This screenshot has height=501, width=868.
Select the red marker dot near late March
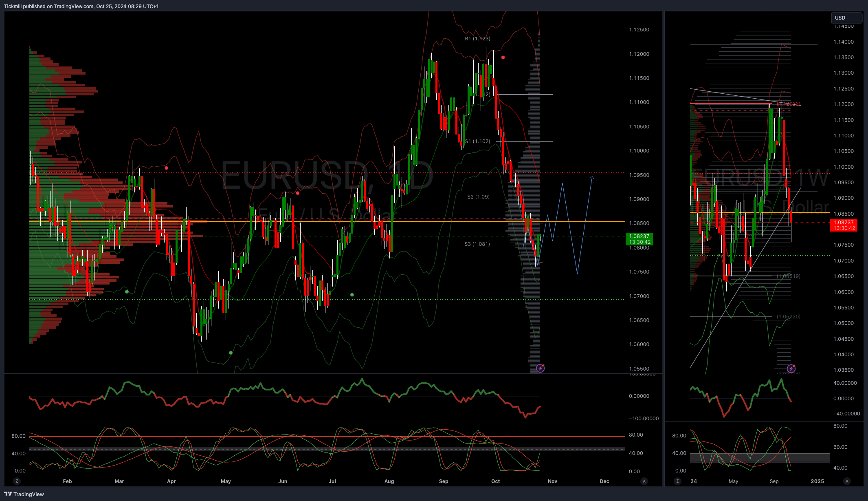[166, 168]
